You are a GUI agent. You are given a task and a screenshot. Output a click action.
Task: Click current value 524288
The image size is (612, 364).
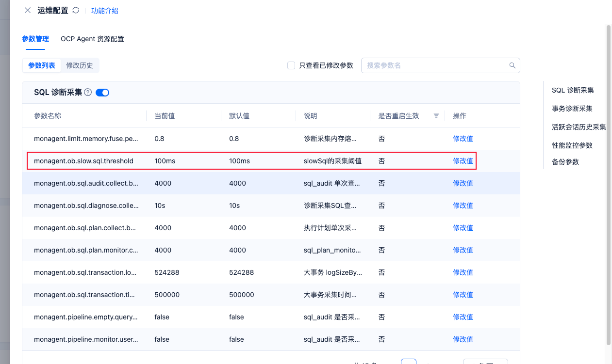click(167, 272)
